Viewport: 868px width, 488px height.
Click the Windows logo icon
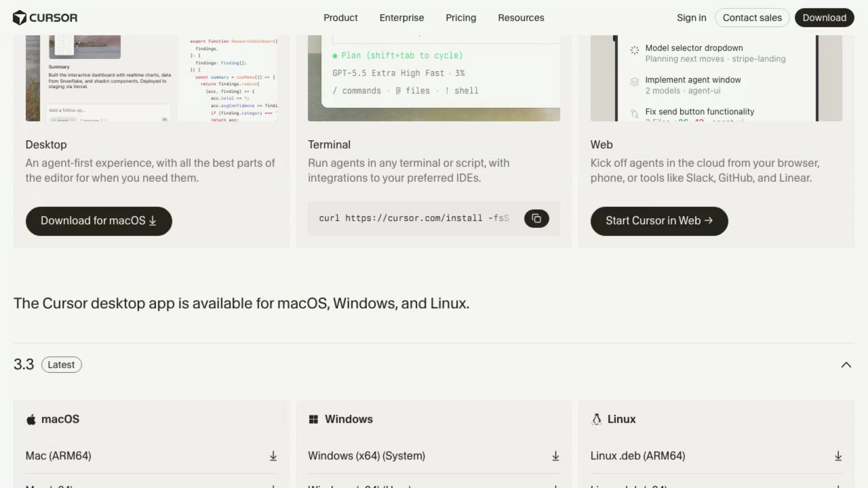tap(313, 419)
